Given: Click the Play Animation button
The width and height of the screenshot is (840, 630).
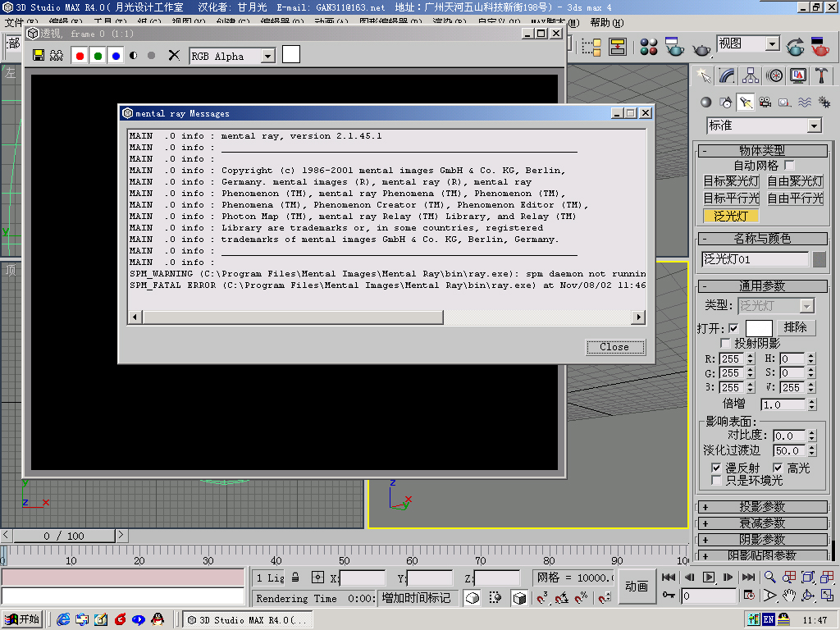Looking at the screenshot, I should click(708, 577).
